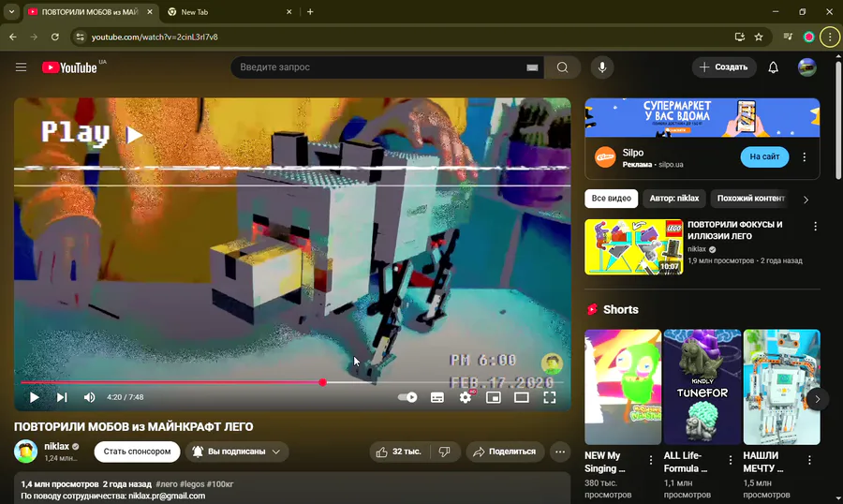Click the #legos hashtag link
The width and height of the screenshot is (843, 504).
pyautogui.click(x=192, y=484)
